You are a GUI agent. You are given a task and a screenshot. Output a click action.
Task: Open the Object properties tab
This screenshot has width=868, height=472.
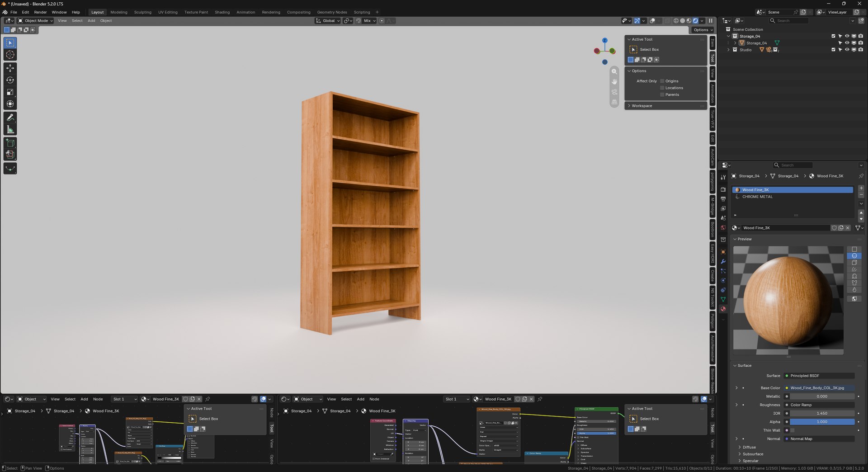723,252
